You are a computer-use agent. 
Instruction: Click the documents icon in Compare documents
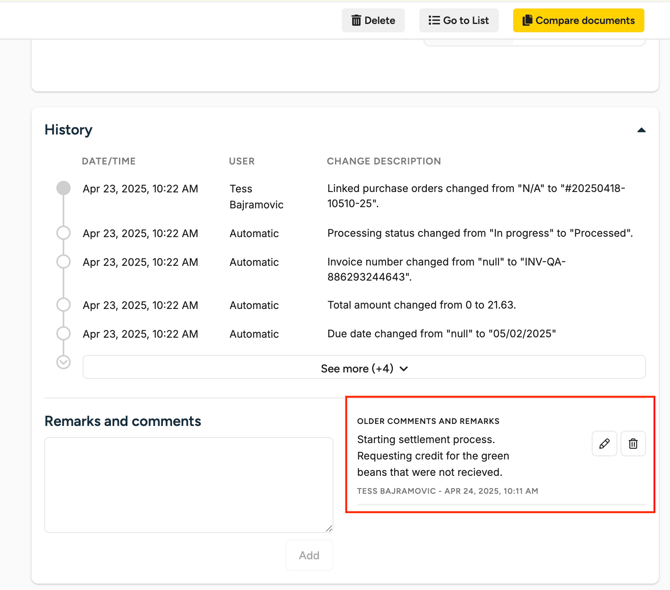pyautogui.click(x=527, y=20)
